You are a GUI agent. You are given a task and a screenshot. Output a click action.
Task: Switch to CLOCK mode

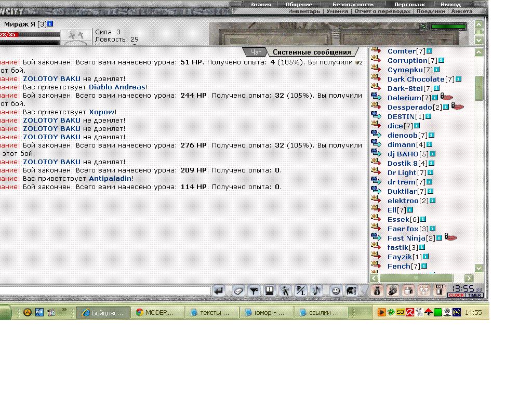coord(456,295)
